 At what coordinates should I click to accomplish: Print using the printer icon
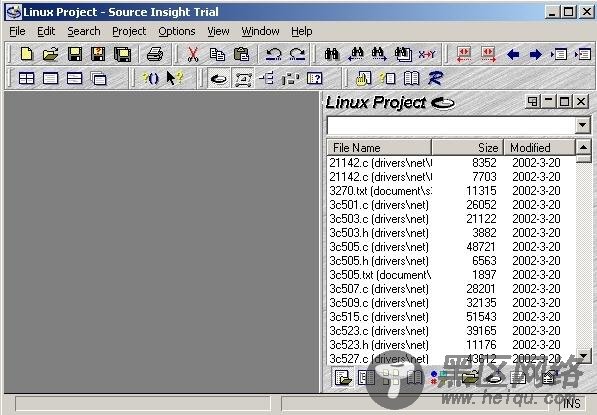coord(155,54)
